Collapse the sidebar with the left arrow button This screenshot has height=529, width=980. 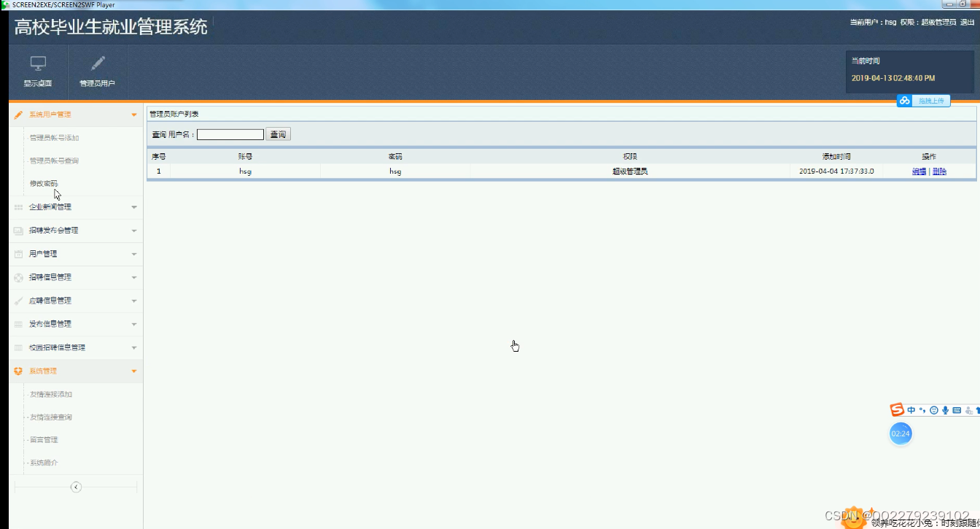[76, 487]
